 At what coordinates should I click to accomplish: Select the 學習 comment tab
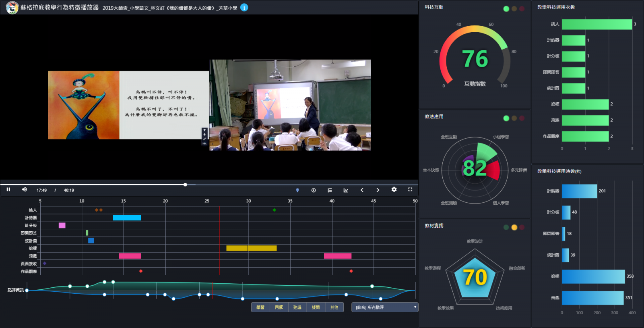(260, 307)
